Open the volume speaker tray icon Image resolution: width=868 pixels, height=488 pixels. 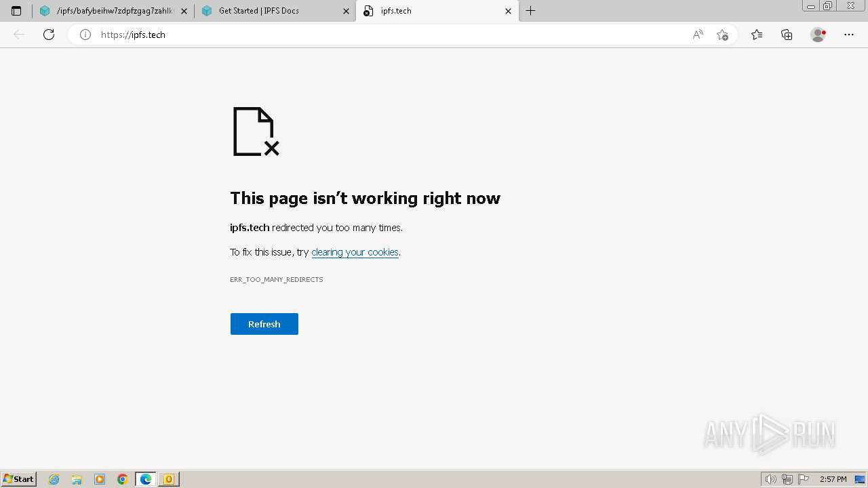coord(771,479)
